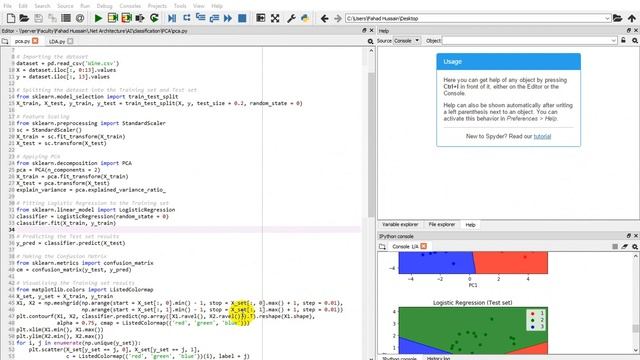The width and height of the screenshot is (640, 360).
Task: Step into function debug icon
Action: (x=200, y=18)
